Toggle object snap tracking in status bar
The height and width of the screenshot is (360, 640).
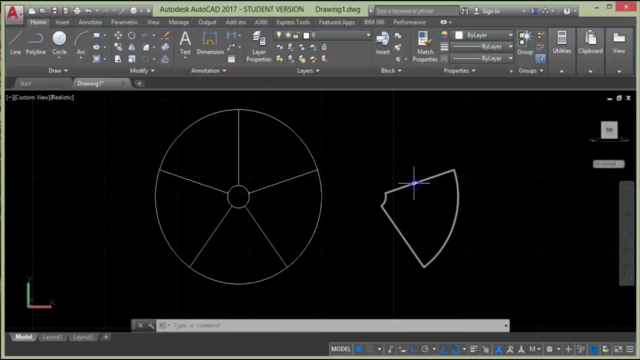[444, 349]
